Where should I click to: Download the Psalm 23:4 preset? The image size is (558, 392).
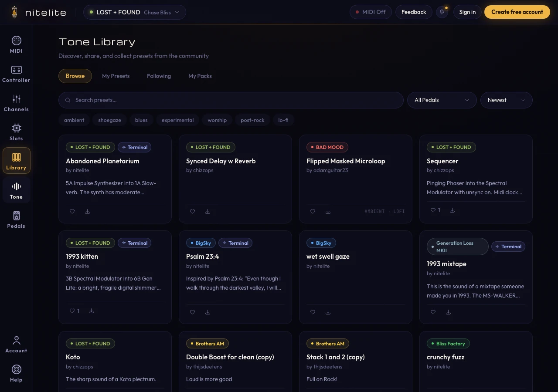(x=208, y=312)
